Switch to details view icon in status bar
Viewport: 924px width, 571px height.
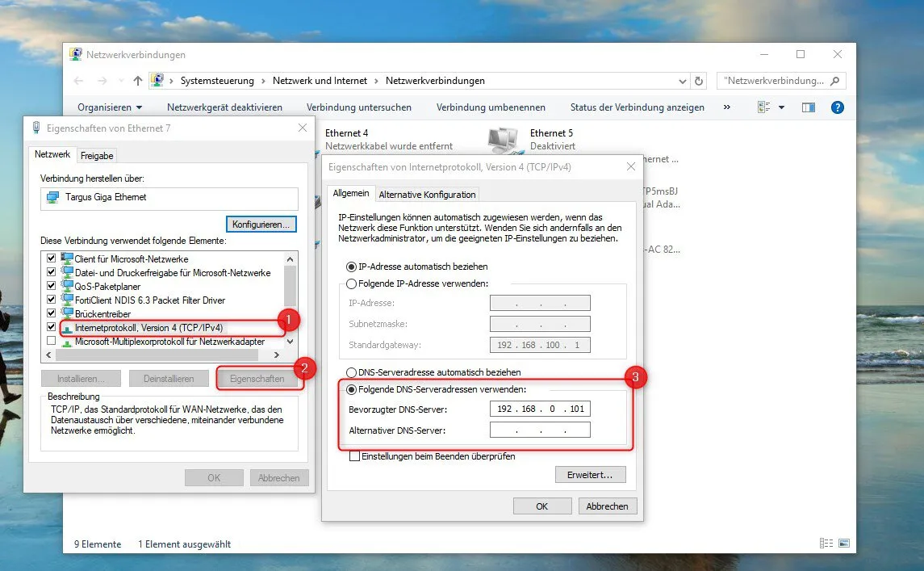[x=826, y=544]
